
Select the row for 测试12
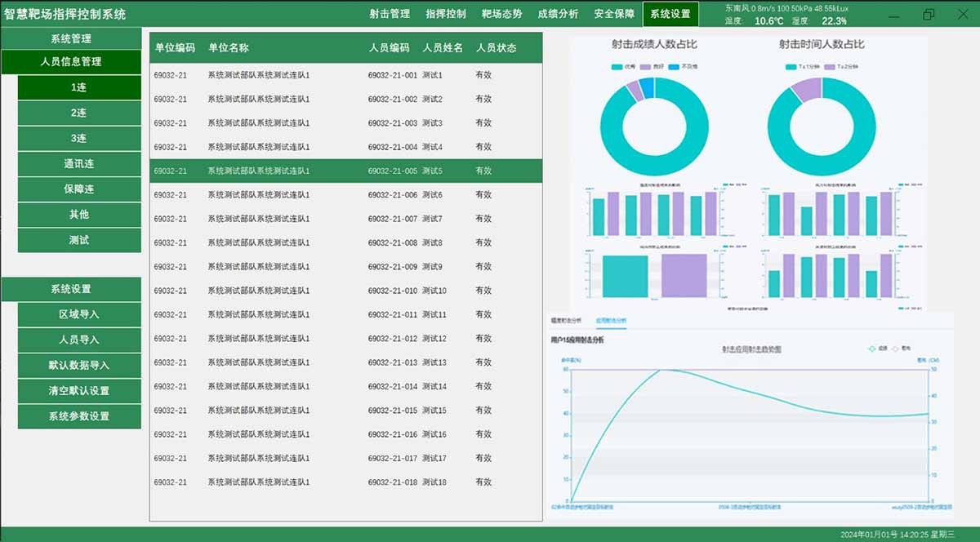tap(346, 339)
